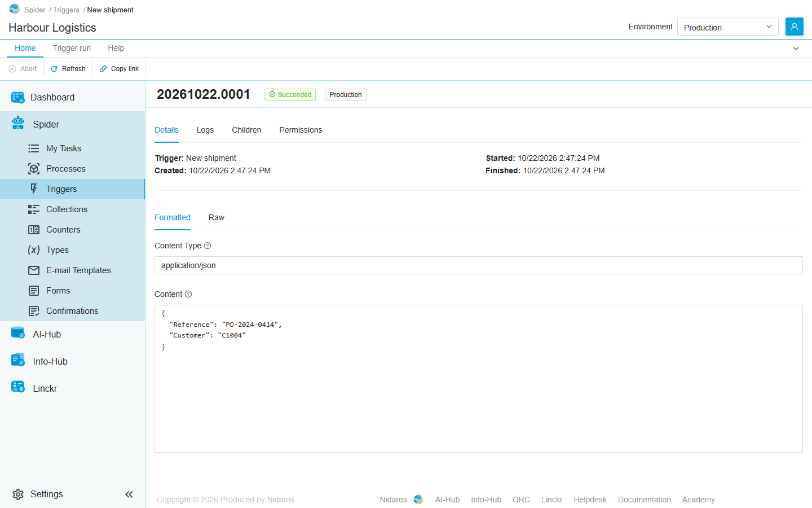Screen dimensions: 812x508
Task: Click the Triggers lightning icon
Action: pos(34,189)
